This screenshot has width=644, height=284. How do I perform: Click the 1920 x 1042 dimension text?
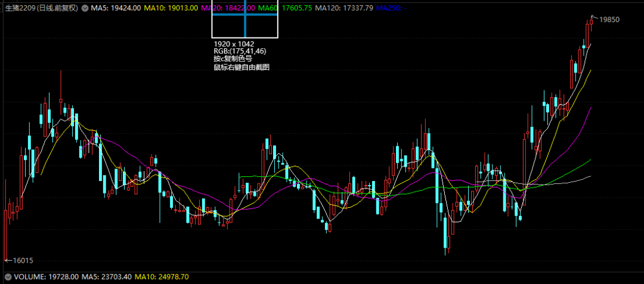point(233,43)
